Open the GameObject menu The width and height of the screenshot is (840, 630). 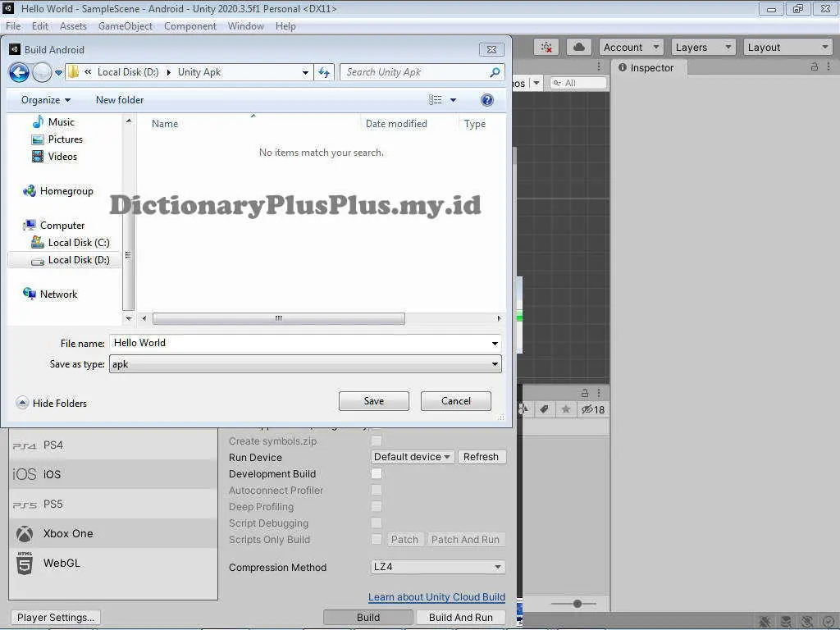[126, 26]
